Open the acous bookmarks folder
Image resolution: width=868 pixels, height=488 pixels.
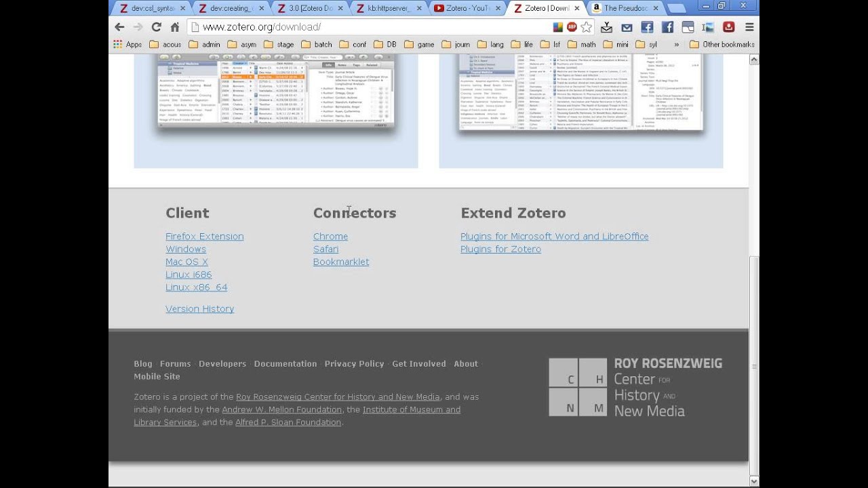click(165, 45)
